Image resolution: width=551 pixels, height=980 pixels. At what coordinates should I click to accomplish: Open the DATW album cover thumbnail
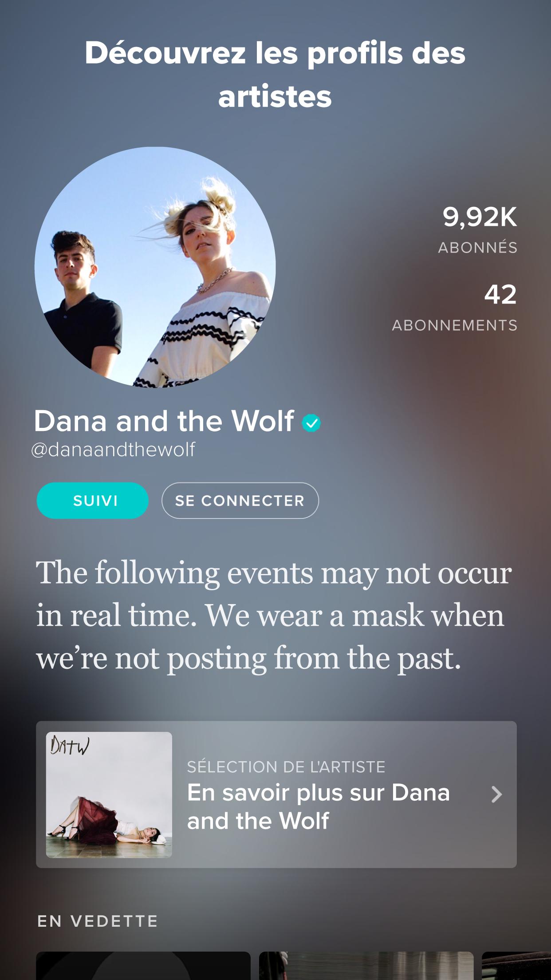[109, 794]
